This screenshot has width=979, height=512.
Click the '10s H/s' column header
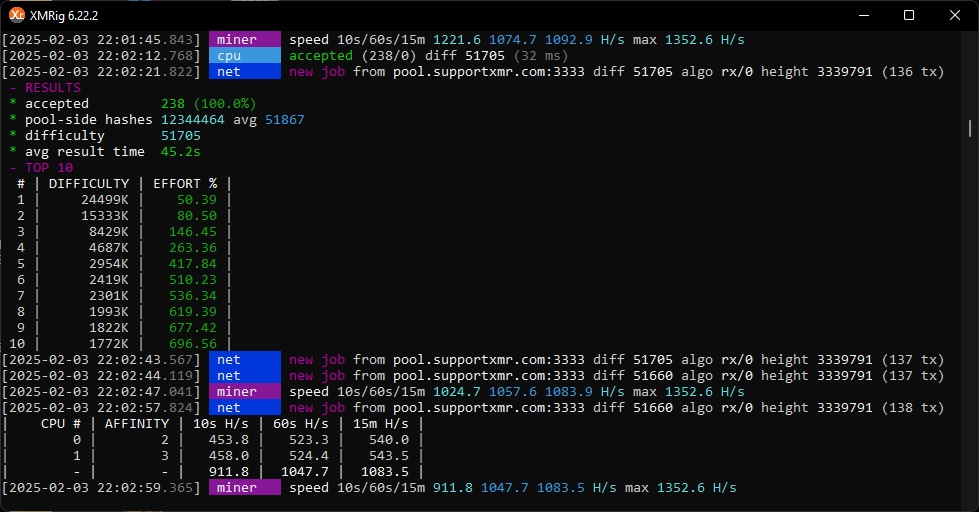coord(220,423)
